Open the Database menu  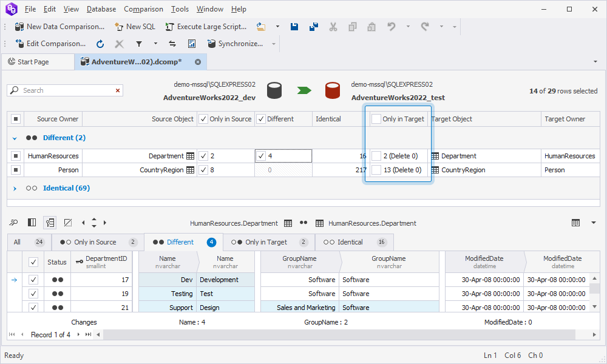pyautogui.click(x=101, y=9)
